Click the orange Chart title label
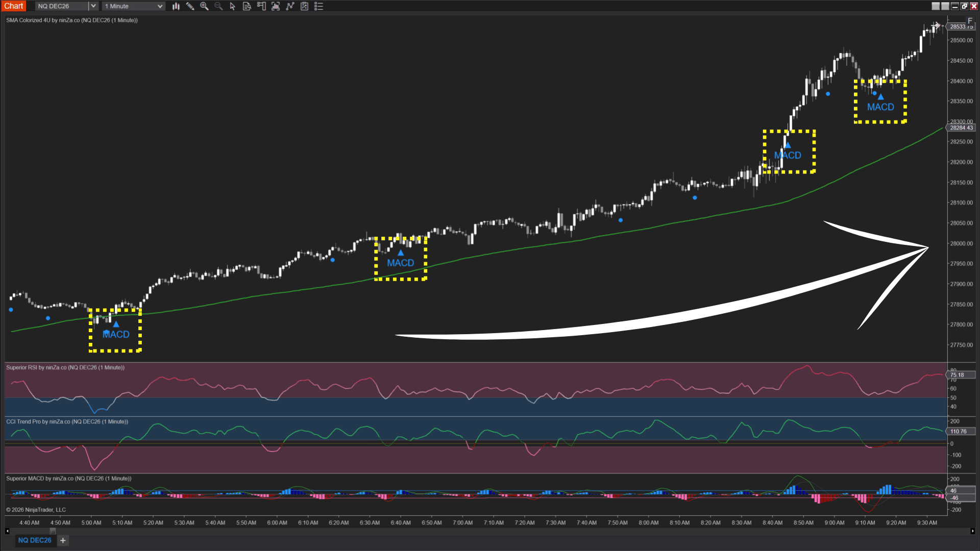This screenshot has width=980, height=551. coord(14,6)
